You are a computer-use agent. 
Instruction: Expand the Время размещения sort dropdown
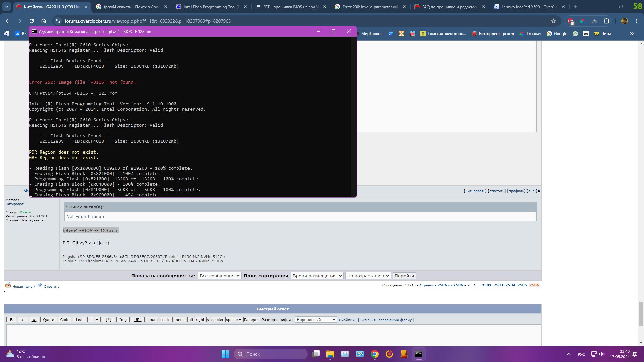coord(317,276)
